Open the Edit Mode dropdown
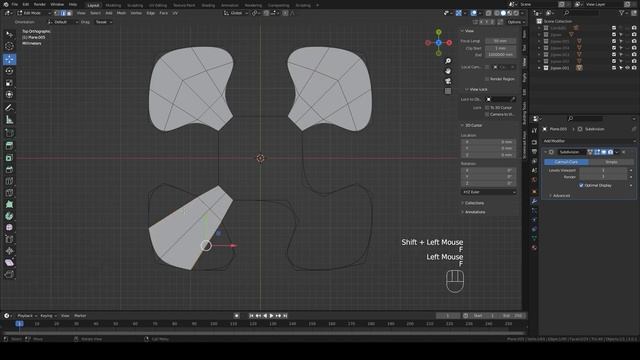640x360 pixels. [x=34, y=13]
